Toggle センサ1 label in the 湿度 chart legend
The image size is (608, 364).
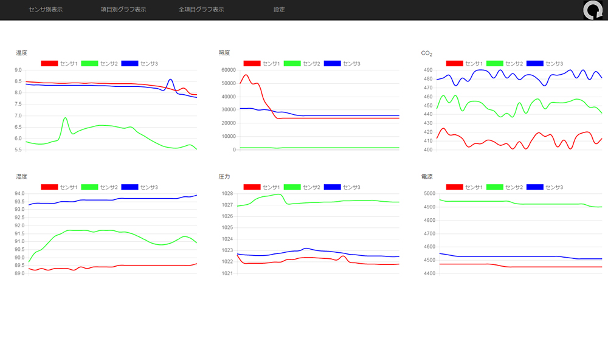[69, 187]
